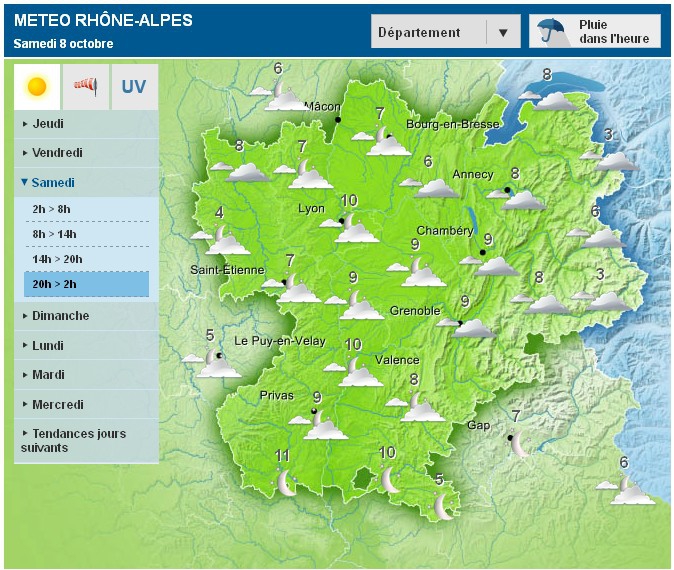
Task: Click the weather icon near Mâcon showing 6
Action: tap(279, 97)
